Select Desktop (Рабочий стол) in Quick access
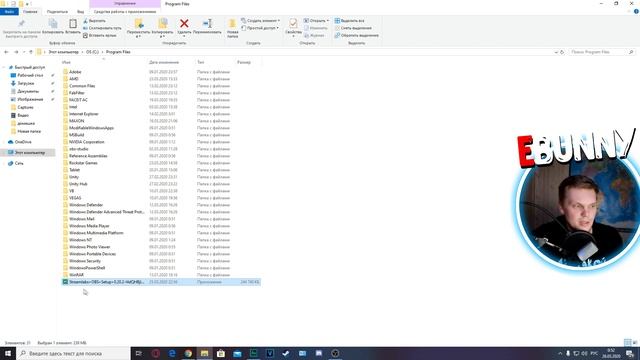Image resolution: width=640 pixels, height=360 pixels. 30,76
